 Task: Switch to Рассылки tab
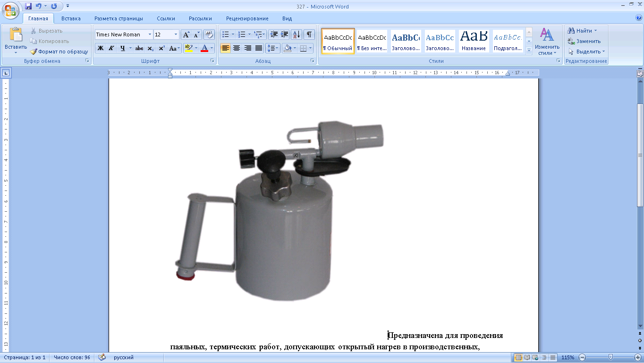(x=200, y=18)
